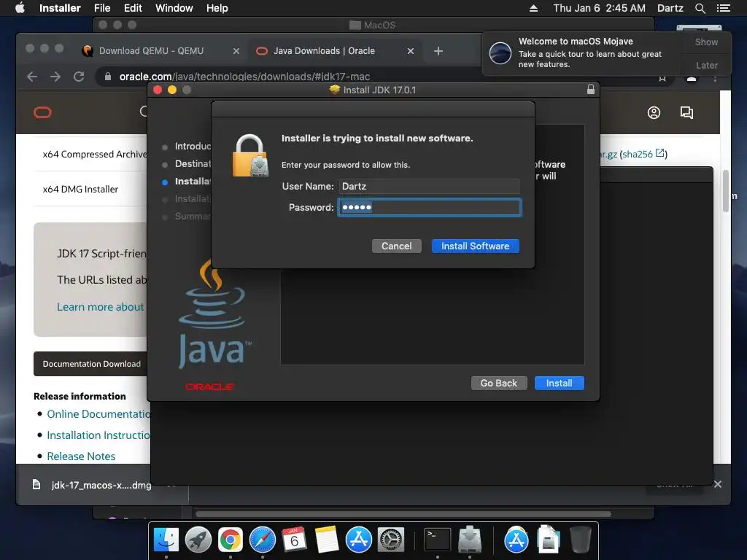Screen dimensions: 747x560
Task: Click the Password field
Action: [429, 208]
